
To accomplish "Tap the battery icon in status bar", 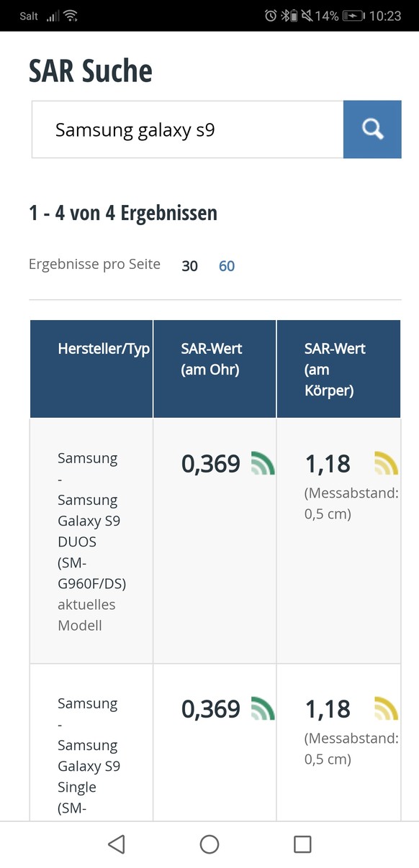I will (x=353, y=16).
